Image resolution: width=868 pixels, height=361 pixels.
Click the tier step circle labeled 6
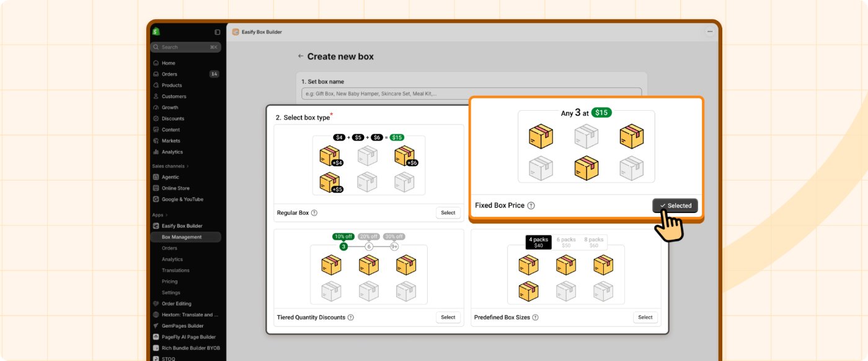(369, 246)
